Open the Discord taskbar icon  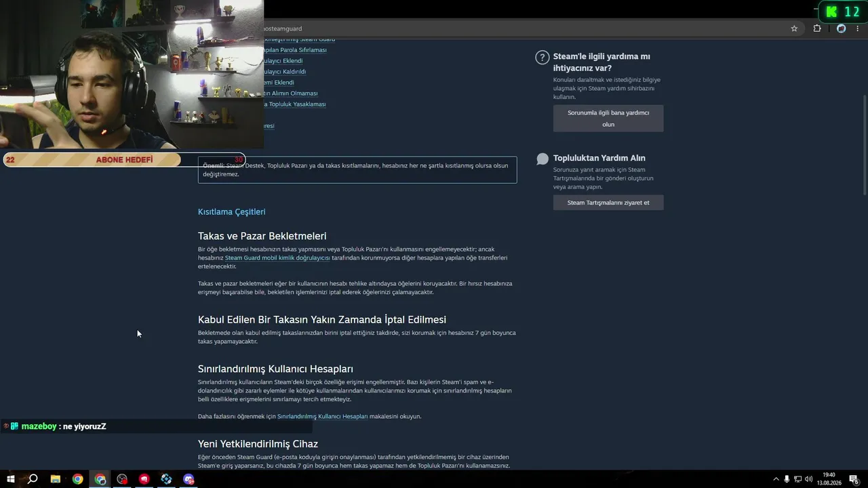[x=189, y=479]
